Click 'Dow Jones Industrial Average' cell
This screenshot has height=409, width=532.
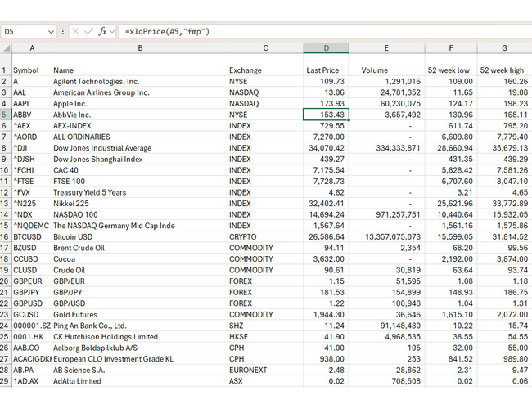coord(140,148)
